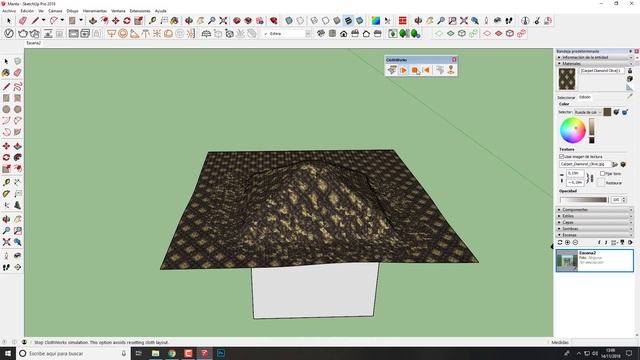Open the color Selector dropdown
The width and height of the screenshot is (640, 360).
tap(588, 112)
